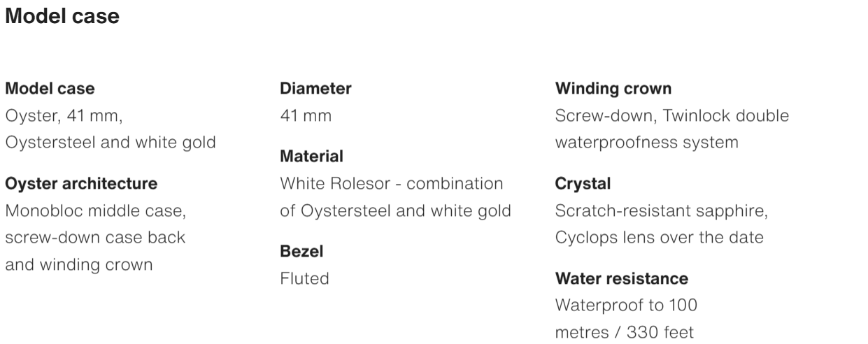Click the large Model case section heading

62,17
